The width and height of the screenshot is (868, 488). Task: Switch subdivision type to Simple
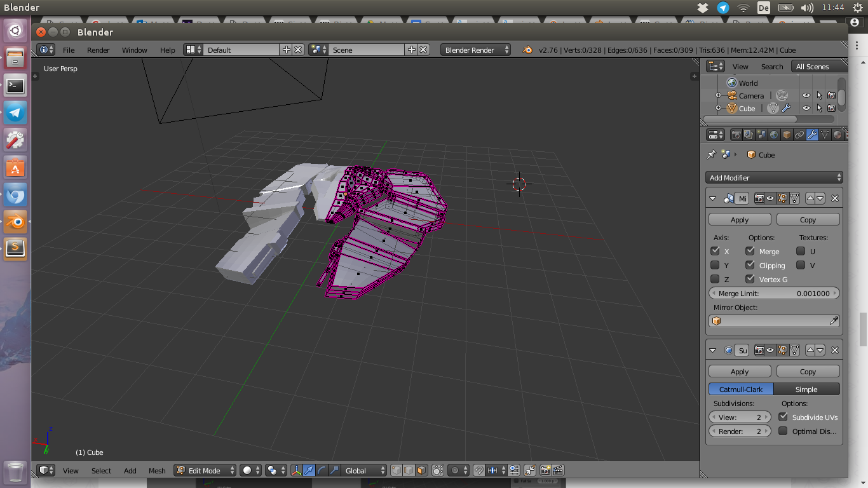pyautogui.click(x=806, y=389)
